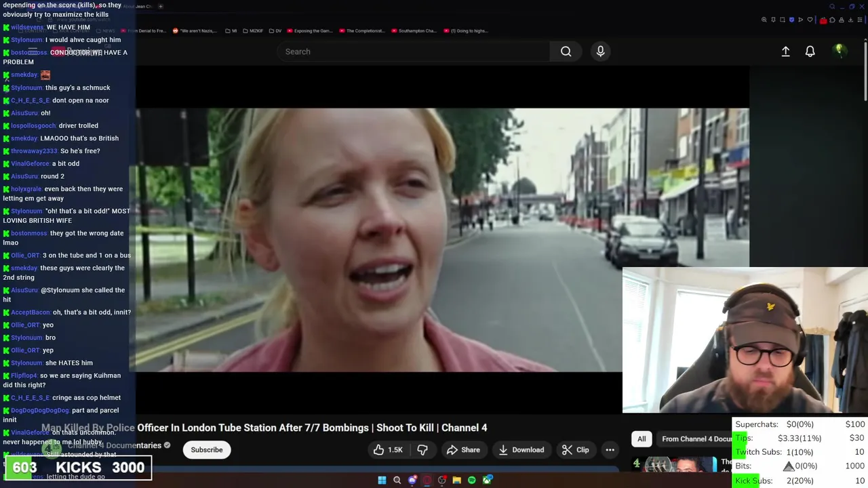Open the "We aren't Nazis" Reddit bookmark
The width and height of the screenshot is (868, 488).
tap(195, 30)
